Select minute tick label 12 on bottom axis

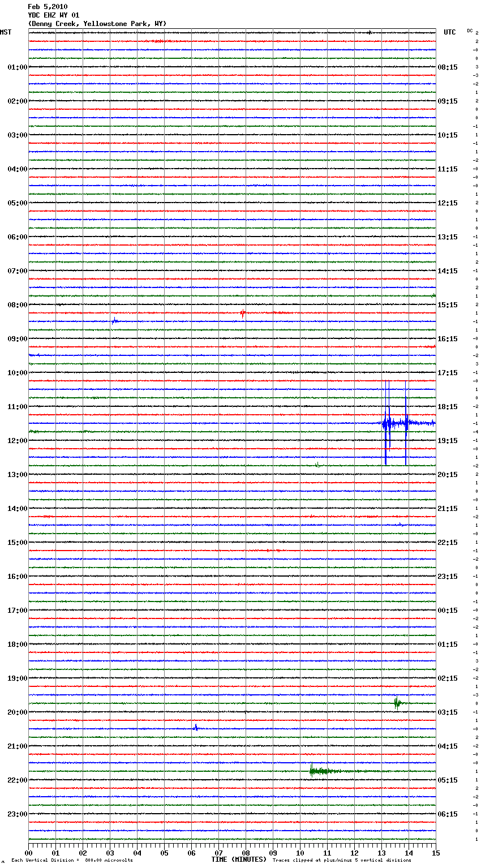click(354, 853)
